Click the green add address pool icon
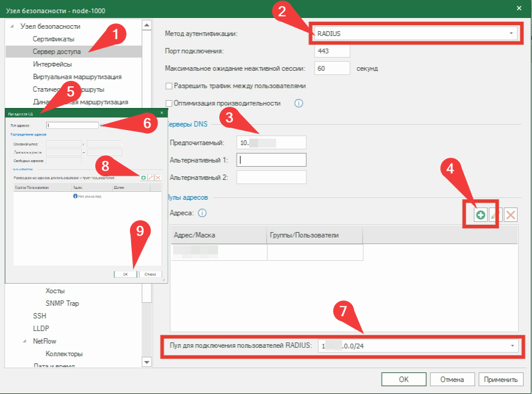532x394 pixels. coord(480,215)
